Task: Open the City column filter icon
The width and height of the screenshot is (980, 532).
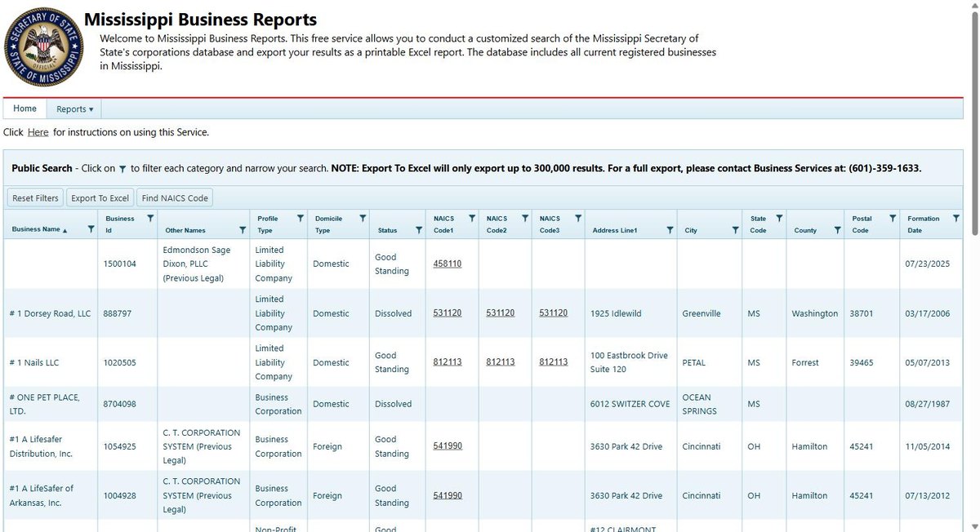Action: pos(735,230)
